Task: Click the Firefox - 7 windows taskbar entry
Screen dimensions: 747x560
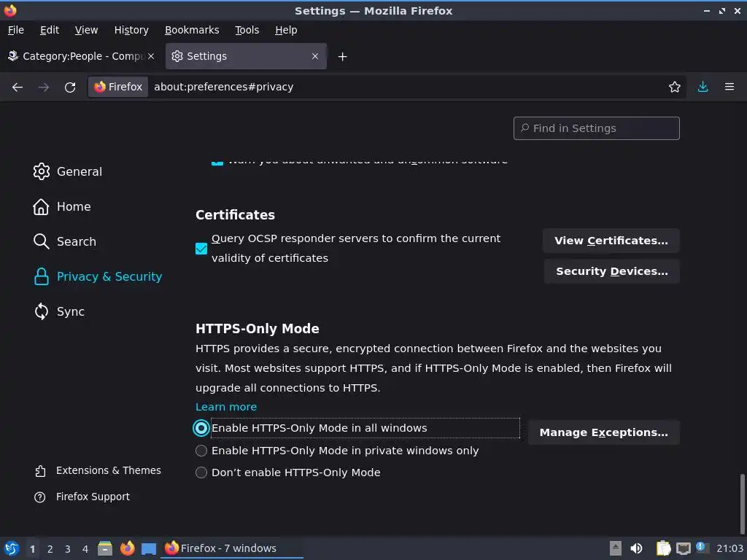Action: [x=233, y=548]
